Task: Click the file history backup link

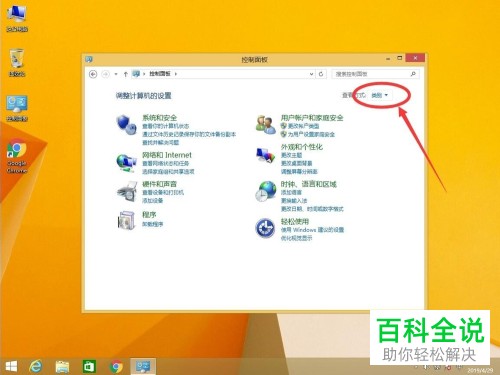Action: [x=189, y=134]
